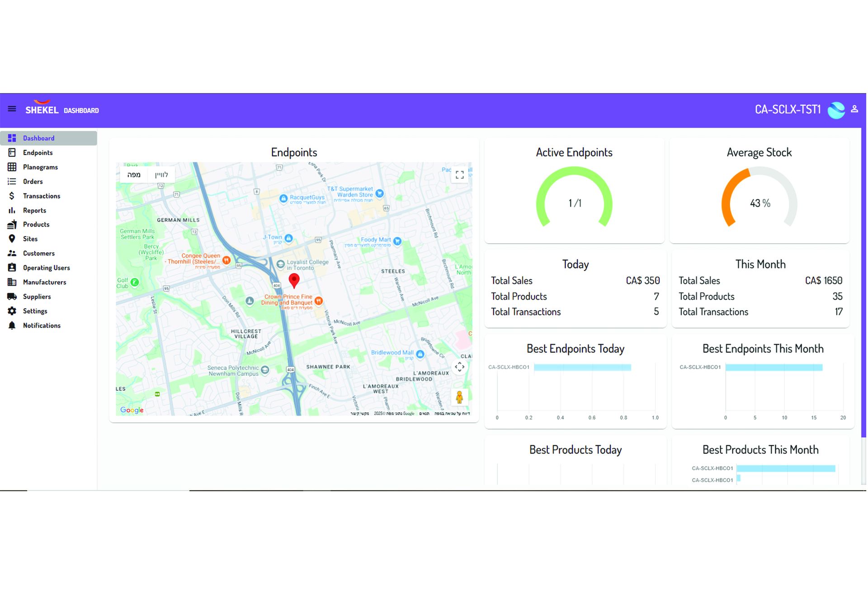The image size is (868, 614).
Task: Open the Suppliers page
Action: pyautogui.click(x=49, y=297)
